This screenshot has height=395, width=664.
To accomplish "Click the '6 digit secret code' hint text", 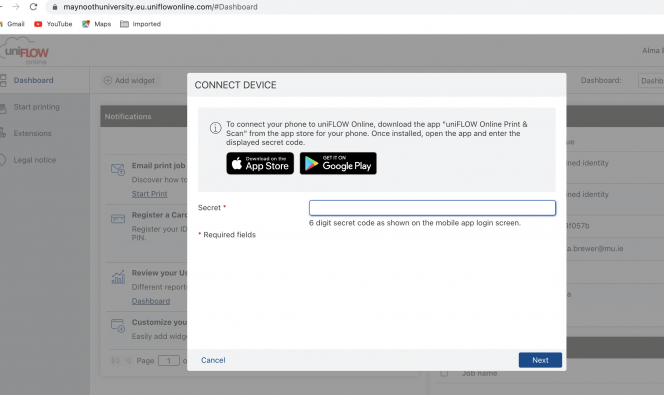I will point(415,223).
